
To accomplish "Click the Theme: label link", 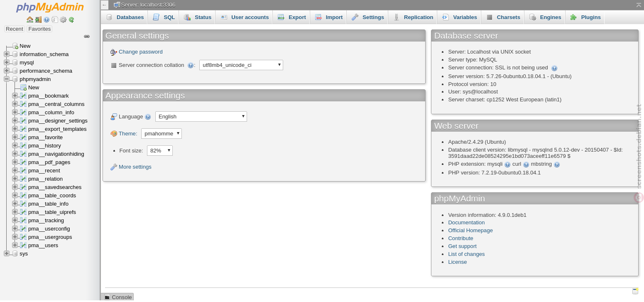I will [128, 134].
